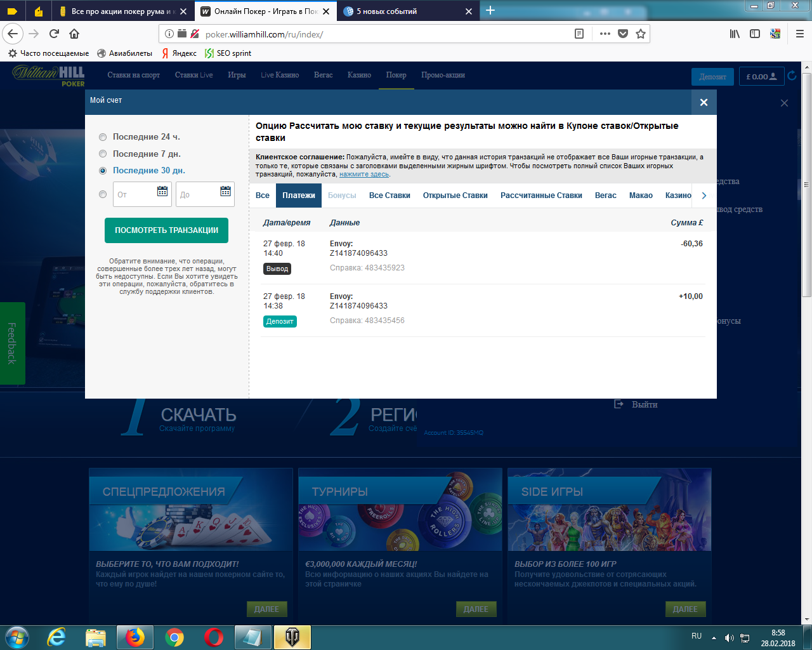
Task: Click the До end date field
Action: [x=205, y=194]
